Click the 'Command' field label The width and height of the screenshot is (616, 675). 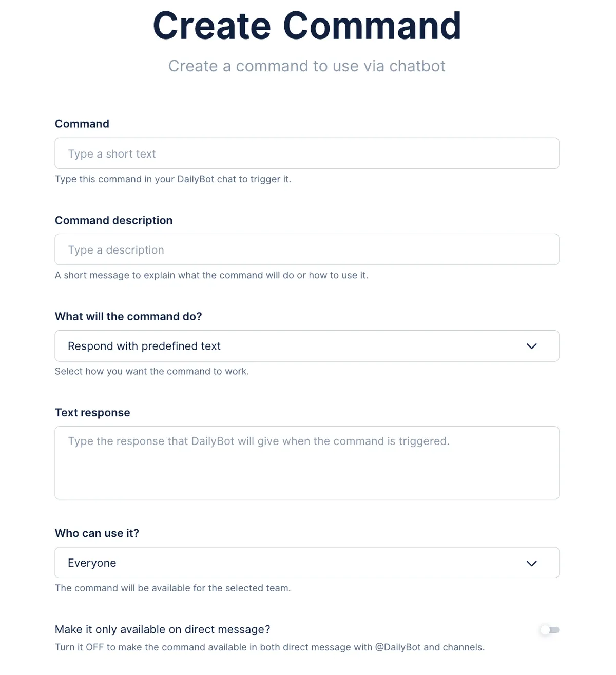pyautogui.click(x=82, y=124)
